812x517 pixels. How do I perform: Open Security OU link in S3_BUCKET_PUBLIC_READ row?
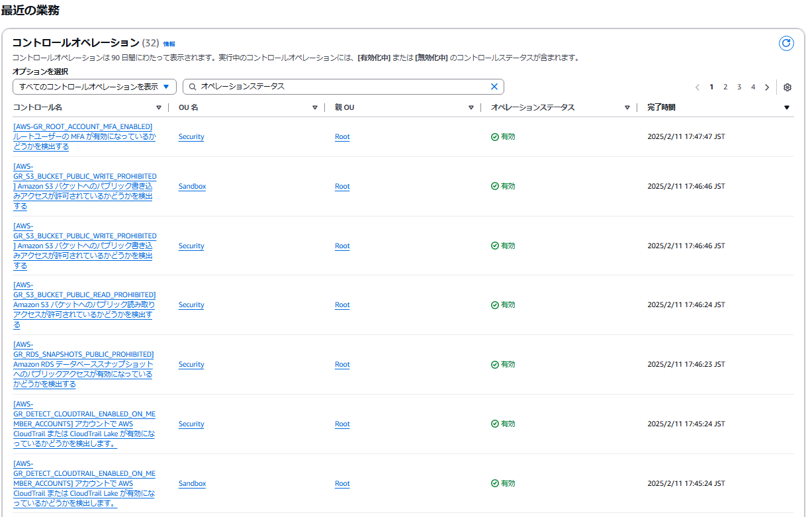point(191,305)
